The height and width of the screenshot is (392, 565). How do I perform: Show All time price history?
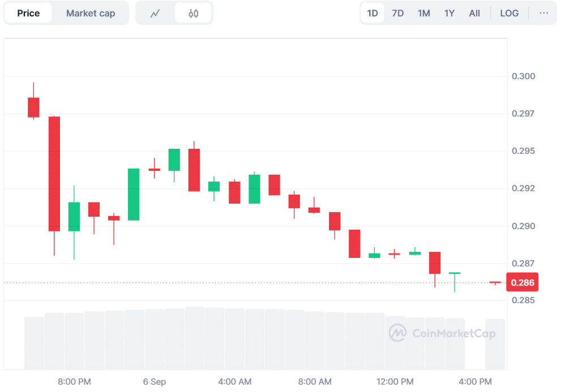tap(474, 13)
